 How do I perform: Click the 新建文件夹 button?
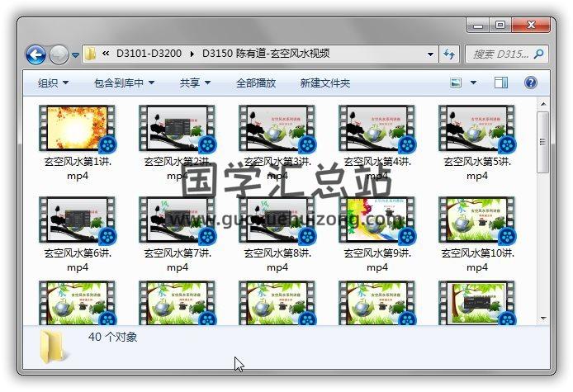coord(324,83)
